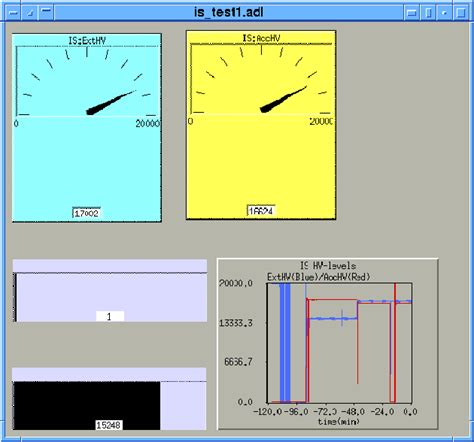This screenshot has height=442, width=474.
Task: Click the upper bar monitor showing value 1
Action: pos(110,291)
